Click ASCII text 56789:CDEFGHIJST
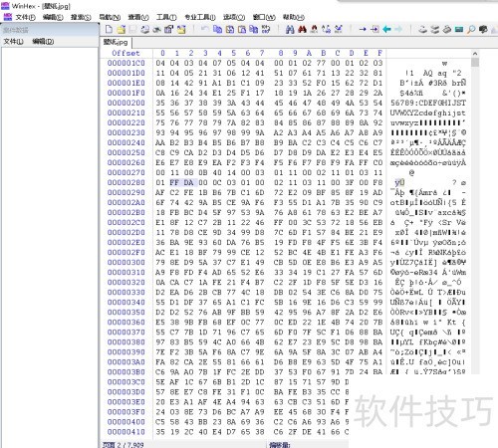498x448 pixels. coord(428,103)
